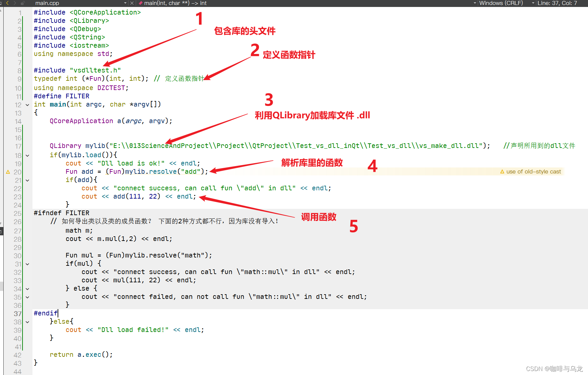
Task: Open the Windows (CRLF) line ending dropdown
Action: point(507,3)
